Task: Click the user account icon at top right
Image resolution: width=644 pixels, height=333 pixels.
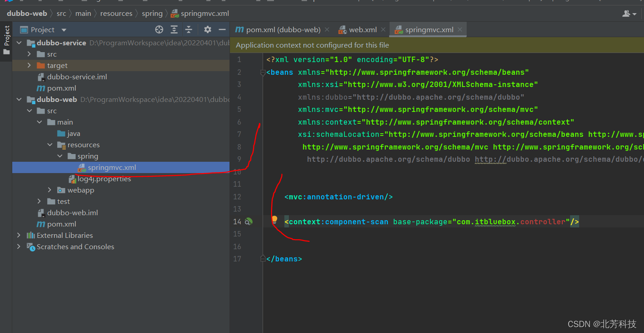Action: click(629, 14)
